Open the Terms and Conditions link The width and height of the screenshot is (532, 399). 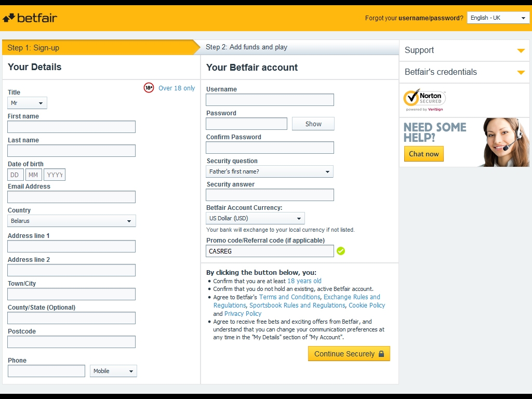pos(289,297)
